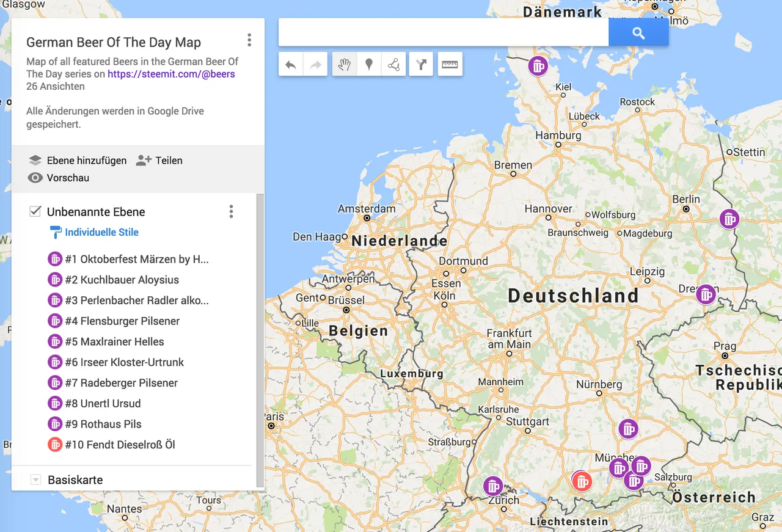Click the redo arrow in map toolbar
782x532 pixels.
[x=315, y=65]
